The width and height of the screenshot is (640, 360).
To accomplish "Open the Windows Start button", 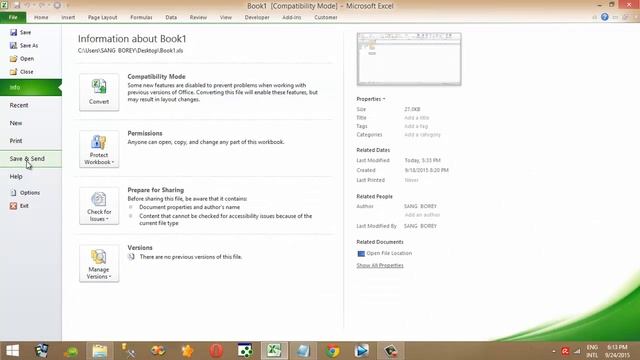I will (12, 351).
